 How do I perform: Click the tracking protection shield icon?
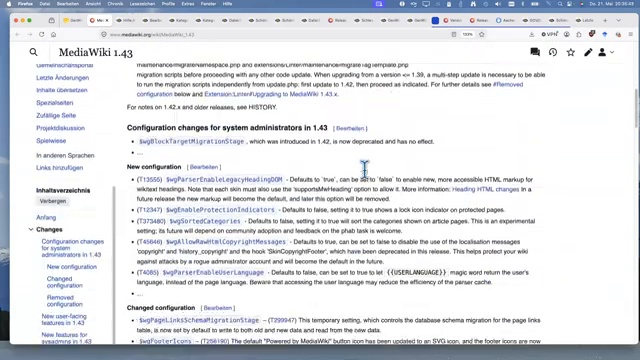[x=104, y=35]
